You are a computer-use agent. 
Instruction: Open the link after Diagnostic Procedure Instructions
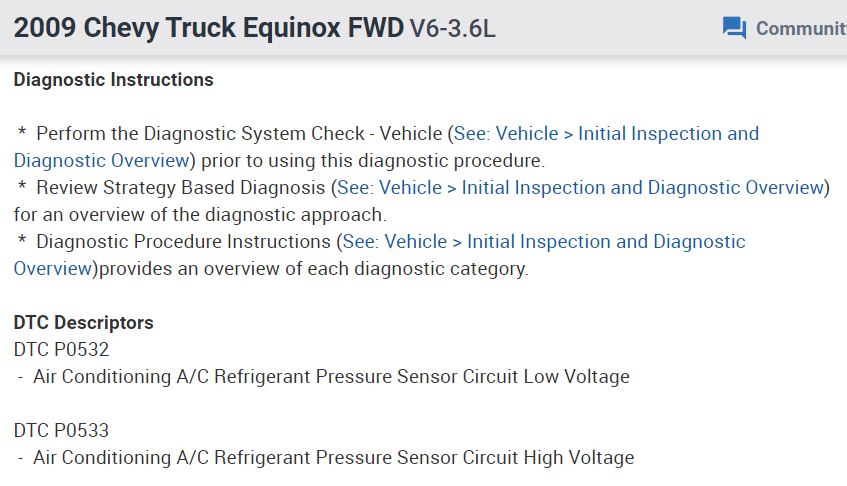click(x=545, y=242)
